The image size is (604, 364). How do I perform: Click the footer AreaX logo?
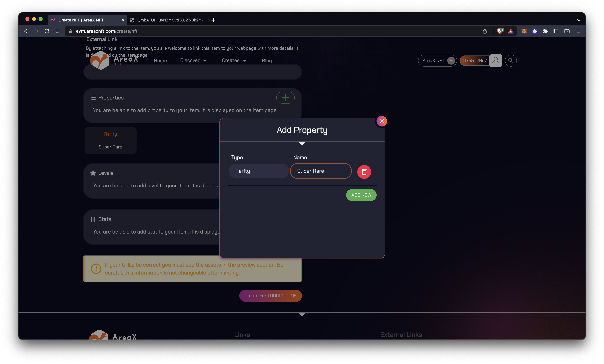pyautogui.click(x=113, y=334)
